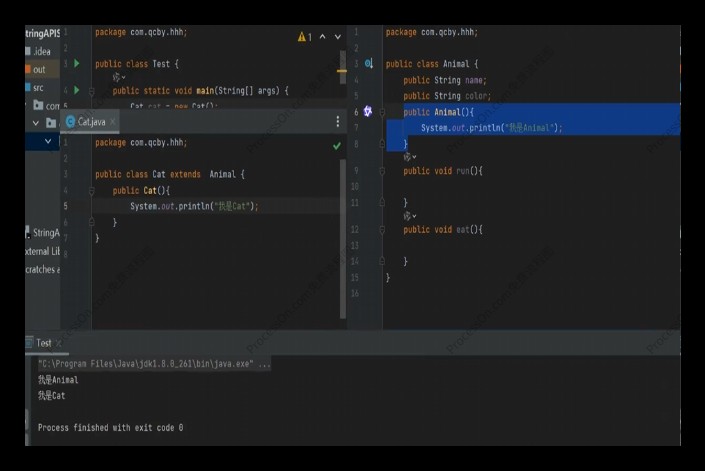This screenshot has width=705, height=471.
Task: Collapse the run() method fold marker
Action: point(382,171)
